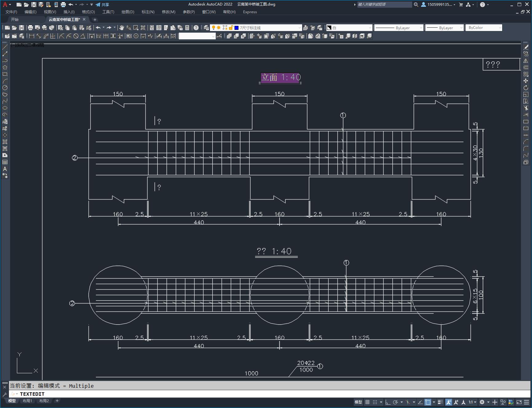Image resolution: width=532 pixels, height=408 pixels.
Task: Open the dimension style dropdown
Action: click(x=197, y=36)
